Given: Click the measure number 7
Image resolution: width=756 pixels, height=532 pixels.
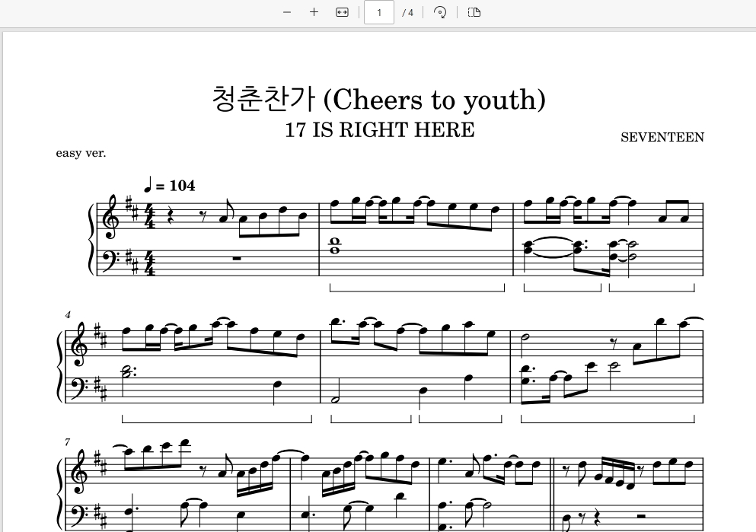Looking at the screenshot, I should coord(68,442).
